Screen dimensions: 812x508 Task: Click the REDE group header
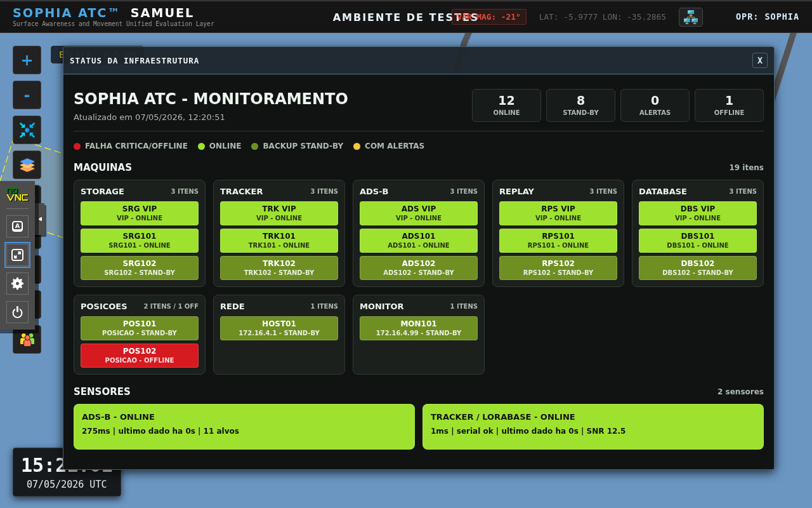point(232,306)
